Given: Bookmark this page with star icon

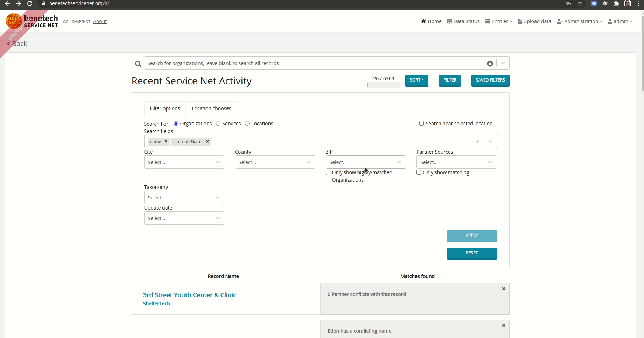Looking at the screenshot, I should [x=580, y=3].
